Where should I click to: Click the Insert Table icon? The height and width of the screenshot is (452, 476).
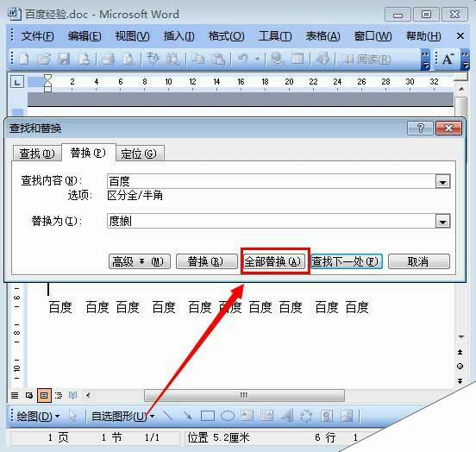[297, 59]
